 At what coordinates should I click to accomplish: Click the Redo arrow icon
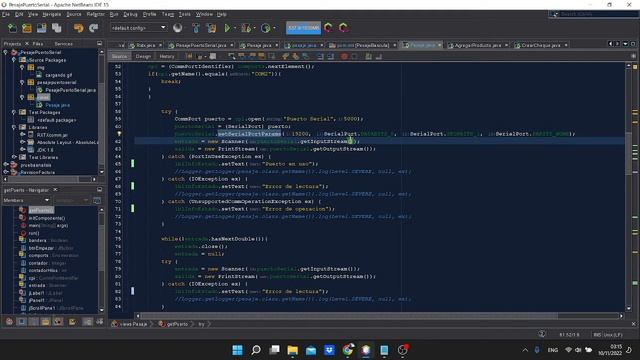point(93,28)
